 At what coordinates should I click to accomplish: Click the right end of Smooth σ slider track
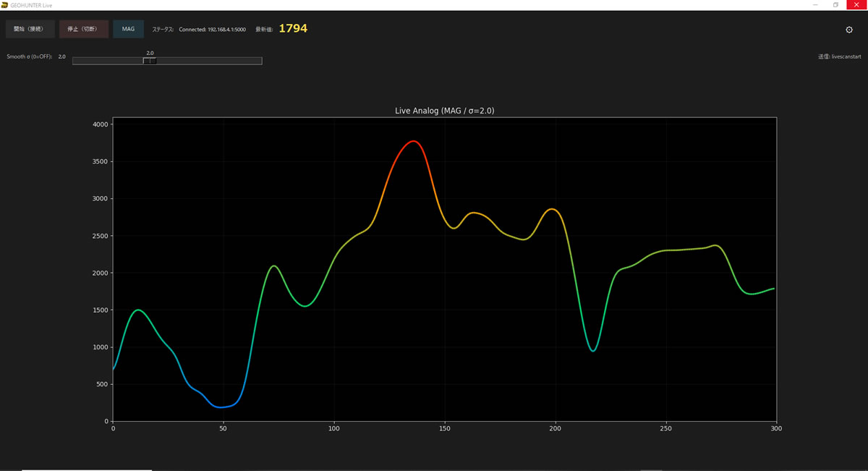[260, 61]
